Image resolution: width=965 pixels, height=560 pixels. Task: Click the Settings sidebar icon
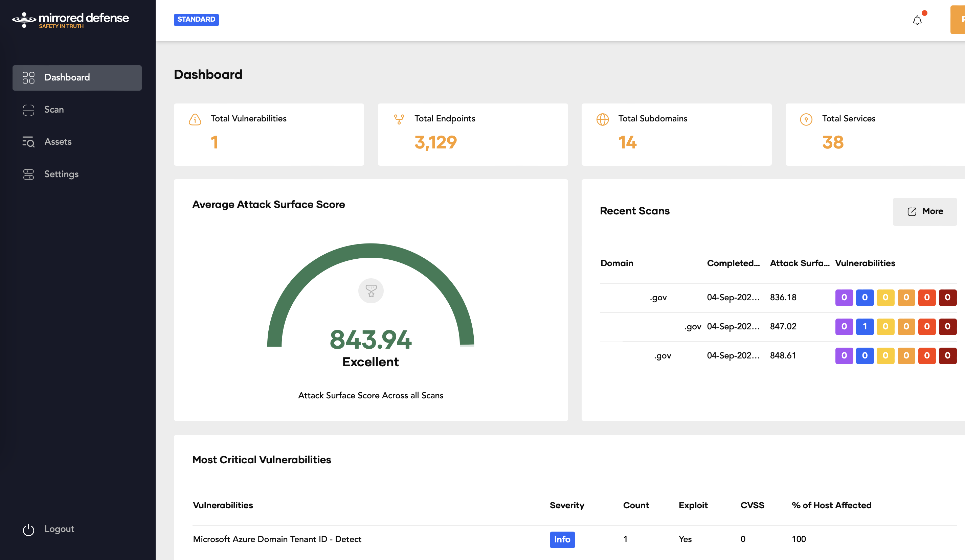(x=27, y=174)
